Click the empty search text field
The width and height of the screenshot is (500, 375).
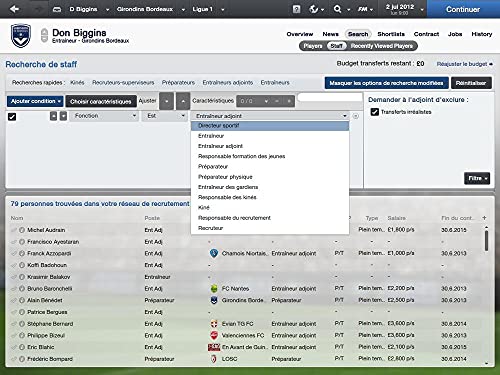click(330, 97)
